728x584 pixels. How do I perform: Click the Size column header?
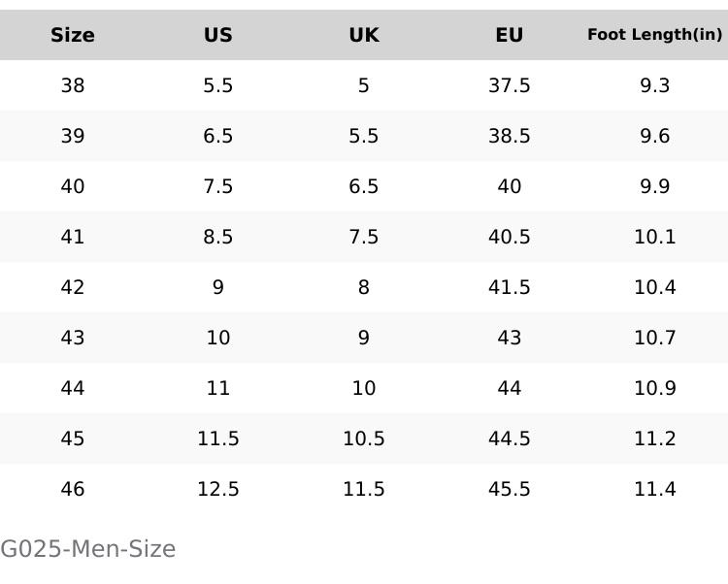pyautogui.click(x=73, y=35)
